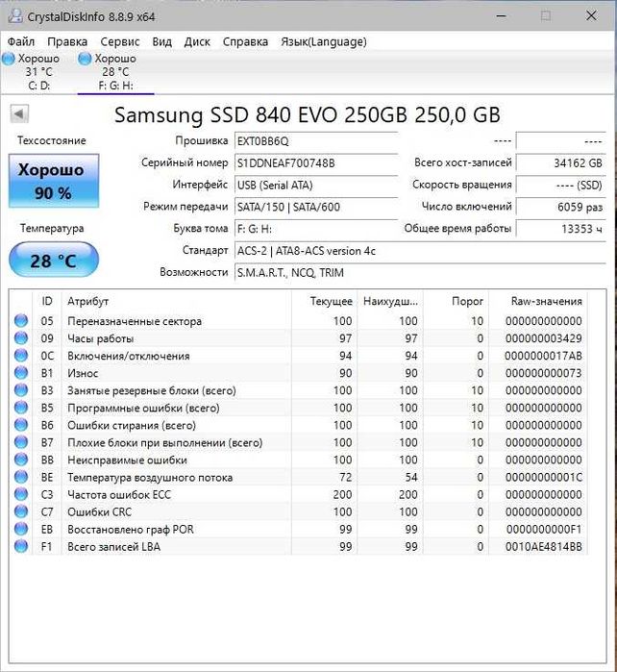Click the status orb for attribute 05
This screenshot has height=672, width=617.
(x=21, y=320)
